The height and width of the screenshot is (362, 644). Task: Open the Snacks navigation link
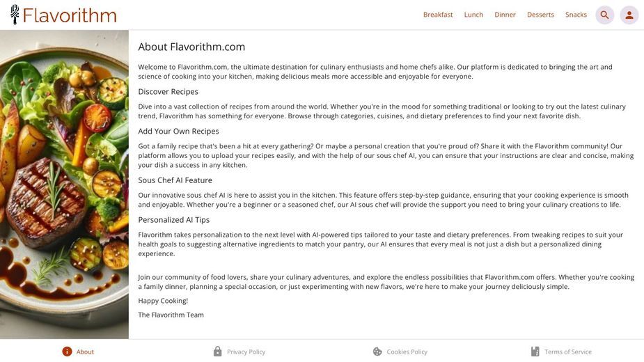(576, 15)
